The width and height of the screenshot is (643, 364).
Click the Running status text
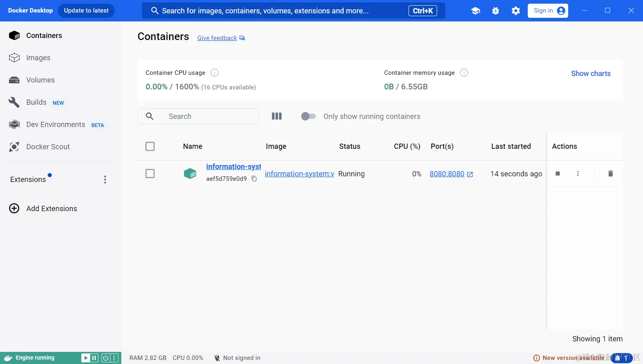tap(351, 174)
